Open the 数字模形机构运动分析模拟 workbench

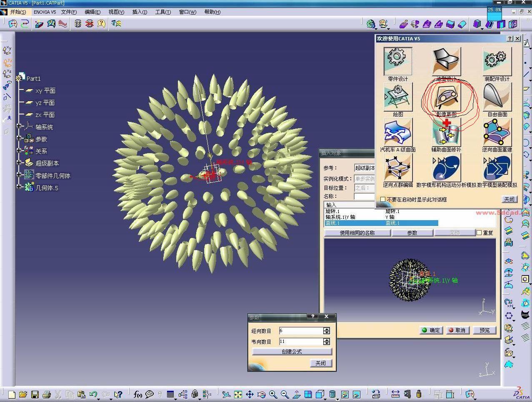point(447,167)
